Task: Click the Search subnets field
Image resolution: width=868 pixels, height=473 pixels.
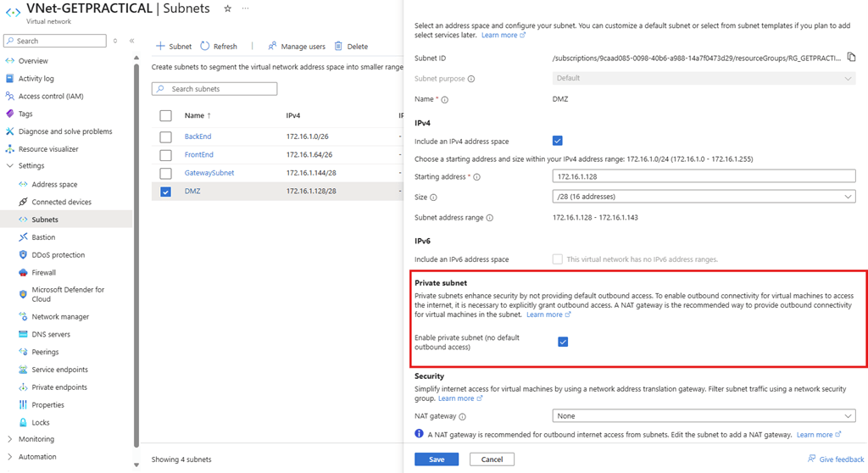Action: (214, 89)
